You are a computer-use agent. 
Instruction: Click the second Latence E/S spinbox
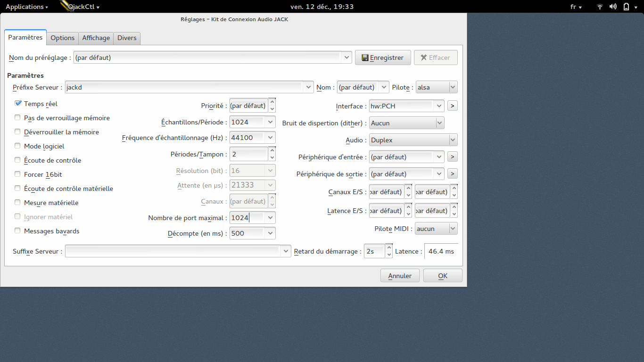click(436, 211)
